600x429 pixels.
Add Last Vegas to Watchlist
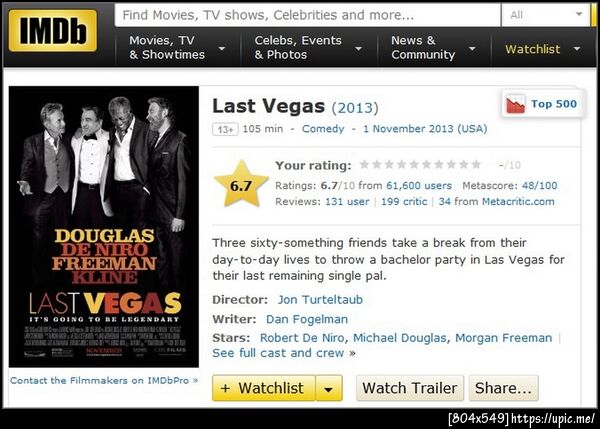click(x=264, y=388)
